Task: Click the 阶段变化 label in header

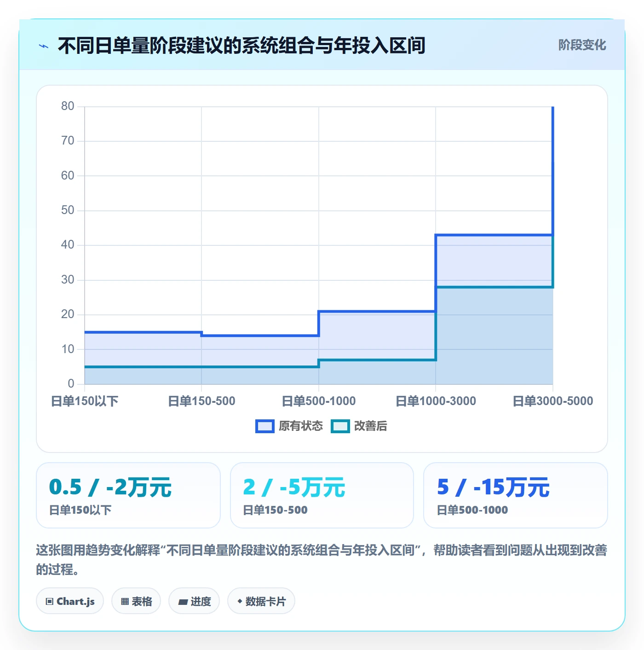Action: point(582,45)
